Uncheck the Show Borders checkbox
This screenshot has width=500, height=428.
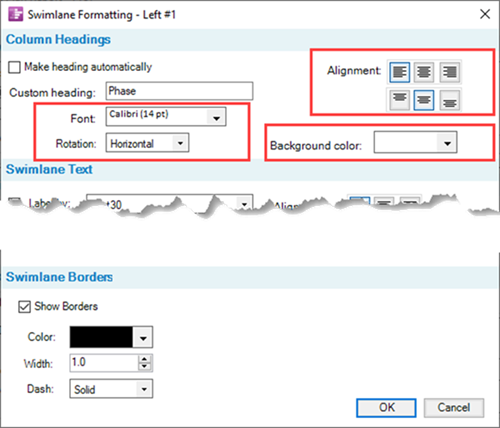click(x=24, y=307)
